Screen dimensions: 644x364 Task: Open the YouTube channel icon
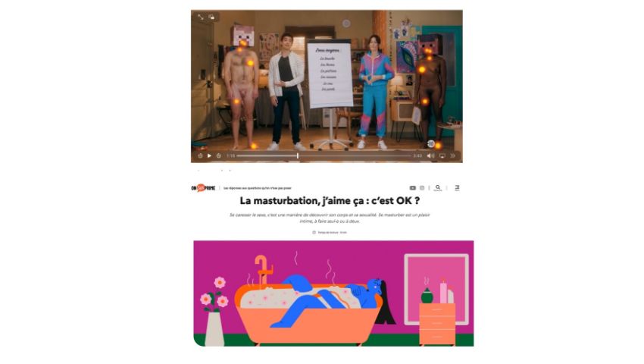[412, 188]
